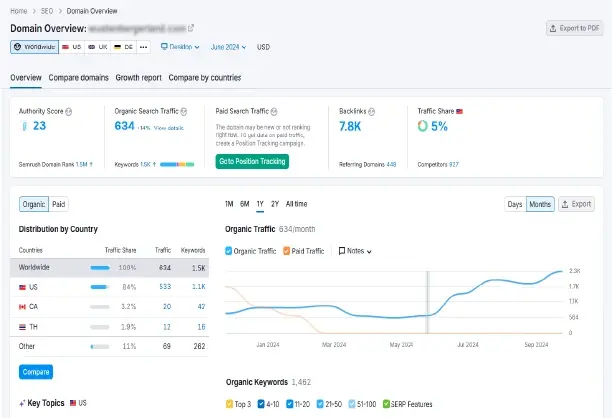Click the chart Export button
This screenshot has width=612, height=418.
pos(576,204)
